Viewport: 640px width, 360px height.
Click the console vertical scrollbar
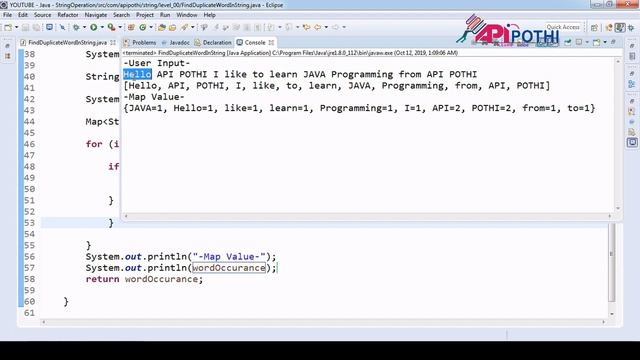coord(618,135)
